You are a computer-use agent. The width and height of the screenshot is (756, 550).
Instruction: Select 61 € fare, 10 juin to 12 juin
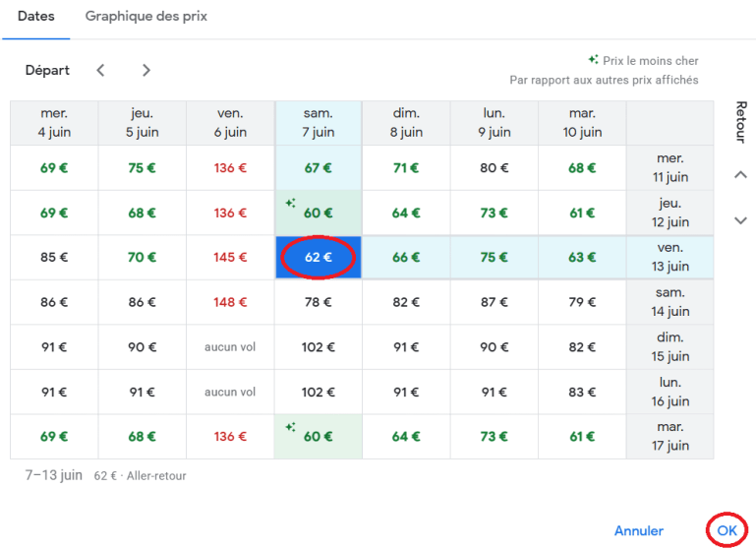click(582, 213)
